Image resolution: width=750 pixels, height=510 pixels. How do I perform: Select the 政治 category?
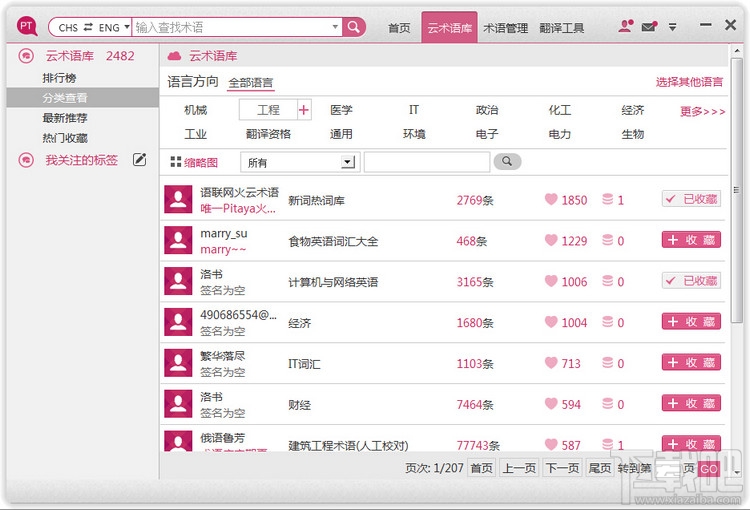tap(487, 110)
